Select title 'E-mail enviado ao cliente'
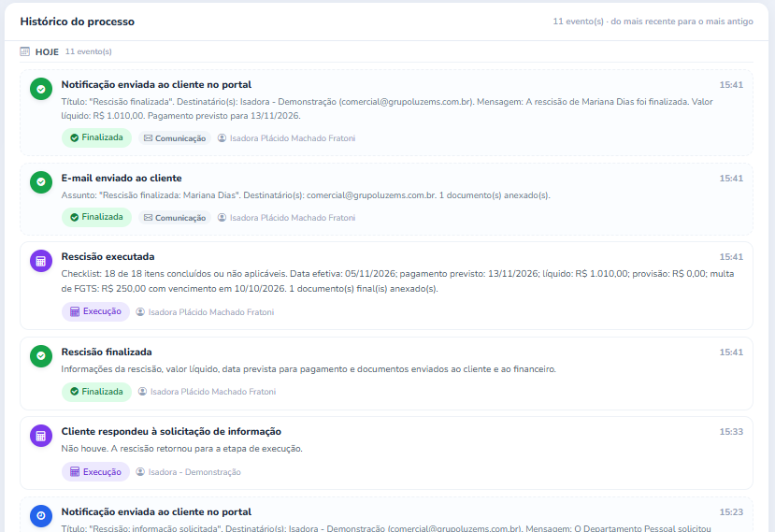This screenshot has width=775, height=532. coord(122,178)
